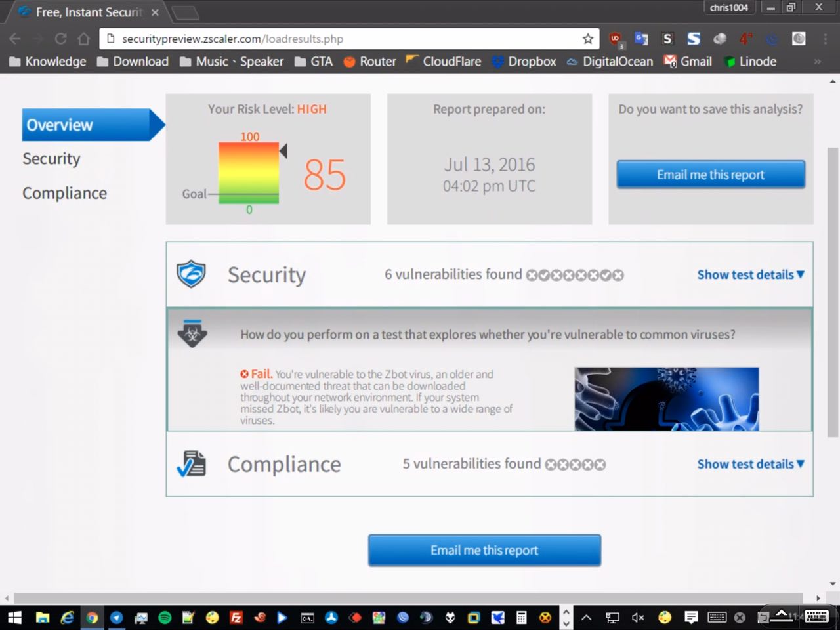This screenshot has width=840, height=630.
Task: Open the Google Translate extension
Action: pos(641,39)
